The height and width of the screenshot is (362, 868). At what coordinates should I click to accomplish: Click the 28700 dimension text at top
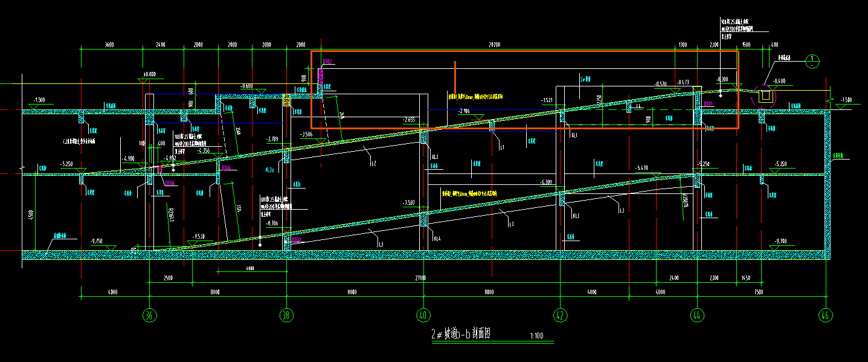495,45
